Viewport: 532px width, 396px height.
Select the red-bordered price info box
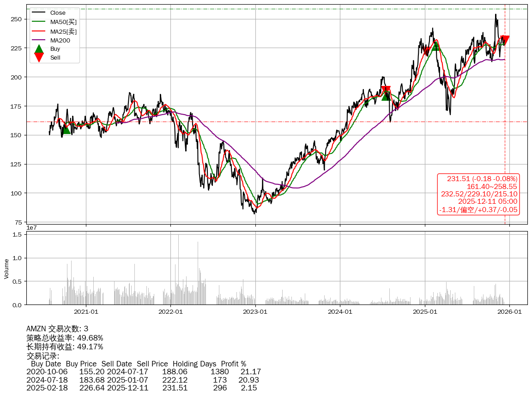click(478, 194)
